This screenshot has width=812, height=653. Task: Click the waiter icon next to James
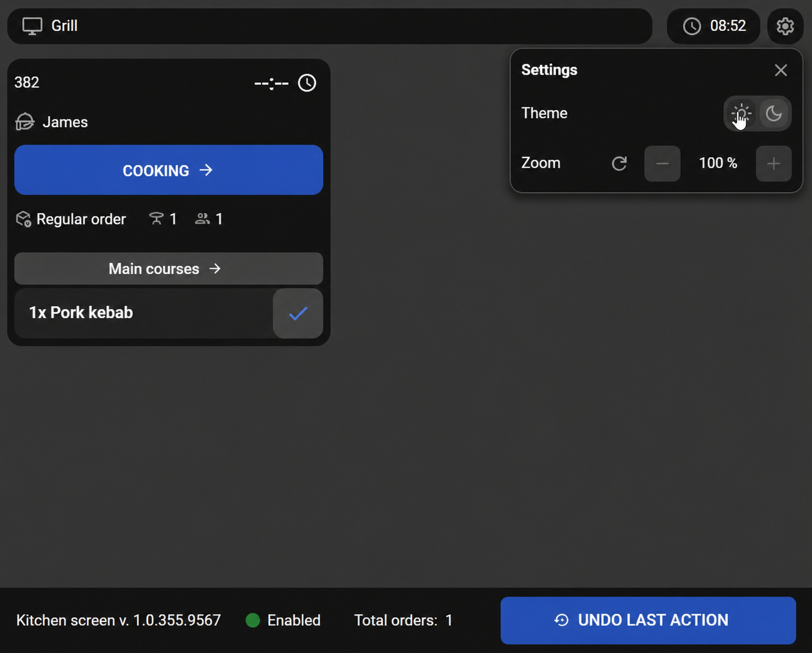click(24, 122)
